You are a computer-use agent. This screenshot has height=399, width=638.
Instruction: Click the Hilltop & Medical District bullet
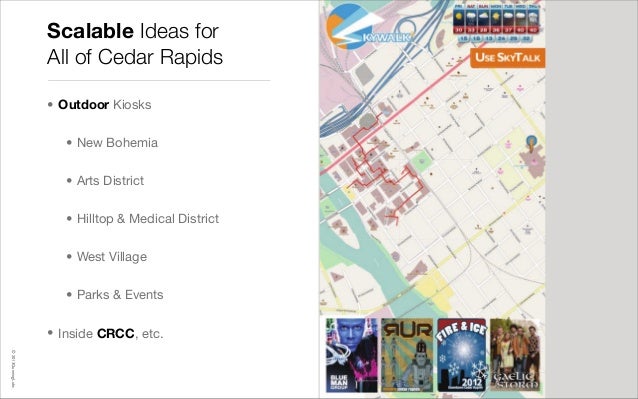click(148, 219)
